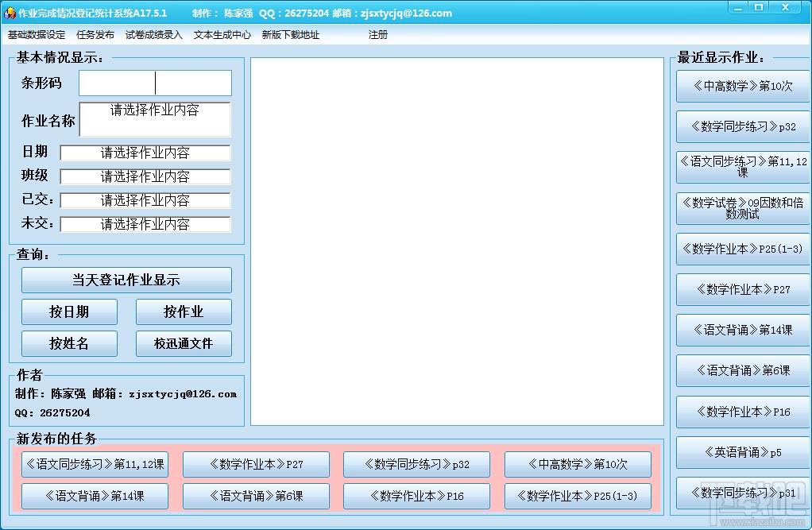Select new task 《中高数学》第10次
This screenshot has height=530, width=812.
[x=578, y=464]
